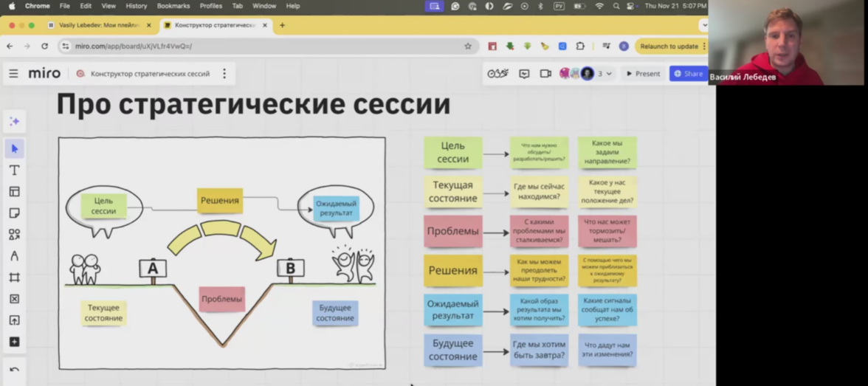Click the Share button
The image size is (868, 386).
coord(688,74)
